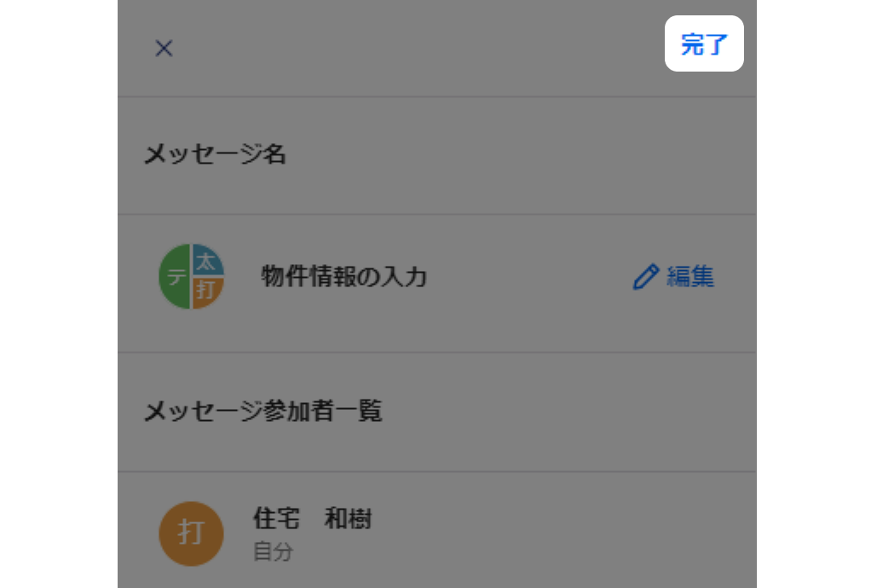Click the dimmed backdrop left of the panel

point(58,294)
